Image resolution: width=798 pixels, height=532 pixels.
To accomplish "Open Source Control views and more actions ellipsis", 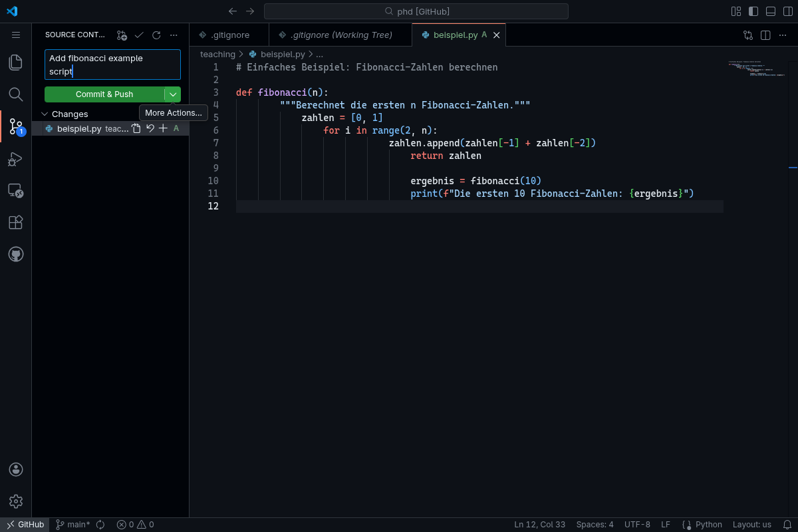I will point(174,35).
